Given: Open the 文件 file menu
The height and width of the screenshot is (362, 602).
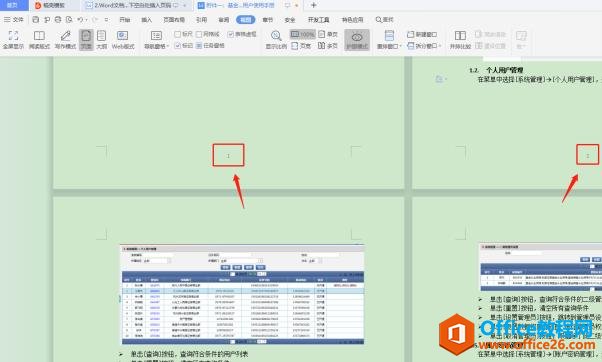Looking at the screenshot, I should click(14, 19).
